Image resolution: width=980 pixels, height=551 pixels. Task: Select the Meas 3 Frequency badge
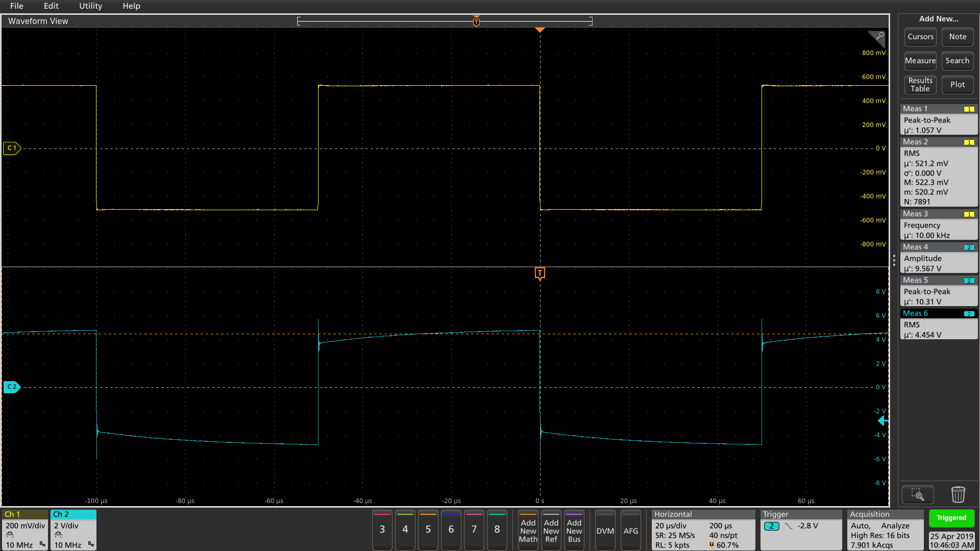click(939, 224)
